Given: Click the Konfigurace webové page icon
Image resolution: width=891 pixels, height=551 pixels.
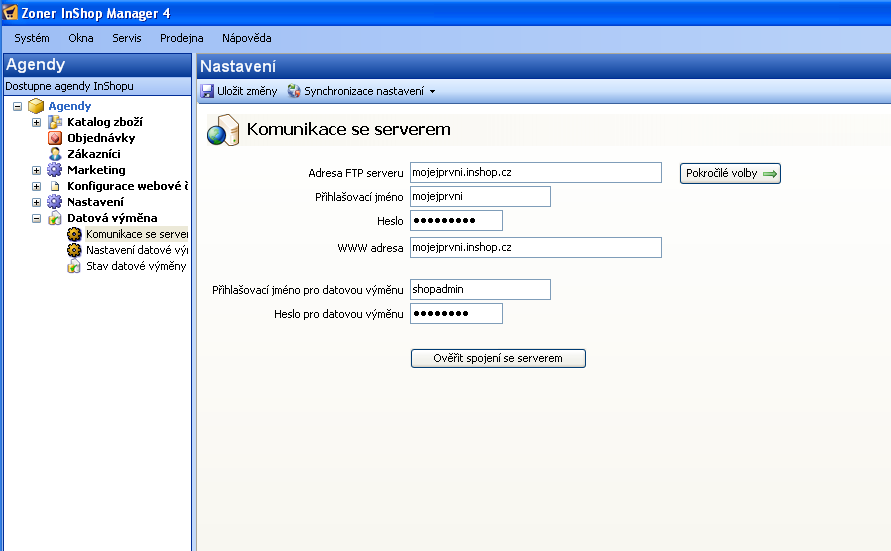Looking at the screenshot, I should click(55, 186).
